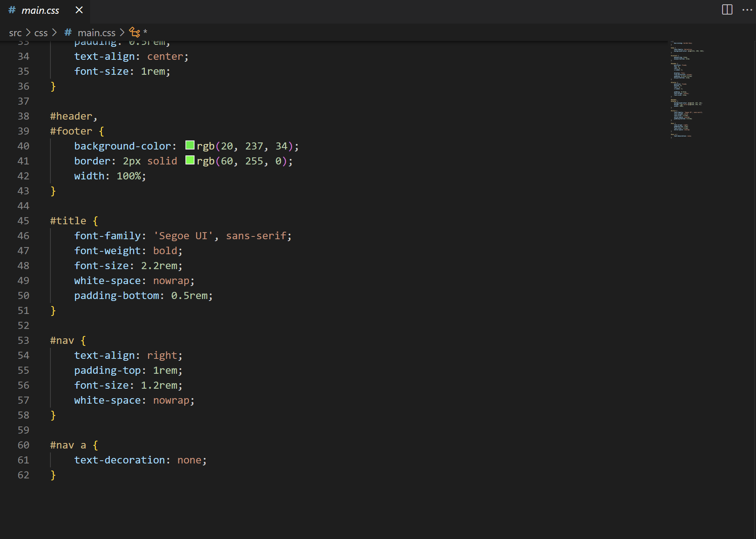This screenshot has height=539, width=756.
Task: Click the #nav a selector line
Action: coord(68,445)
